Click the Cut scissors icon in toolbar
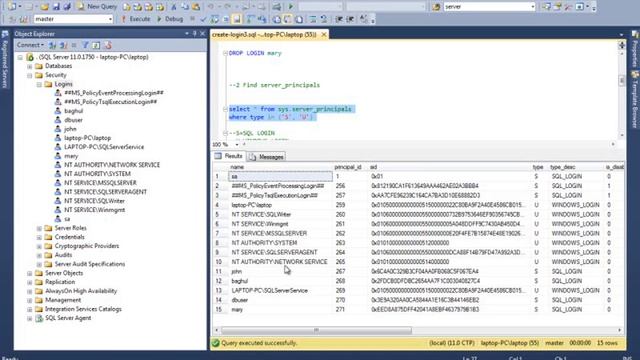This screenshot has height=360, width=640. click(x=173, y=7)
